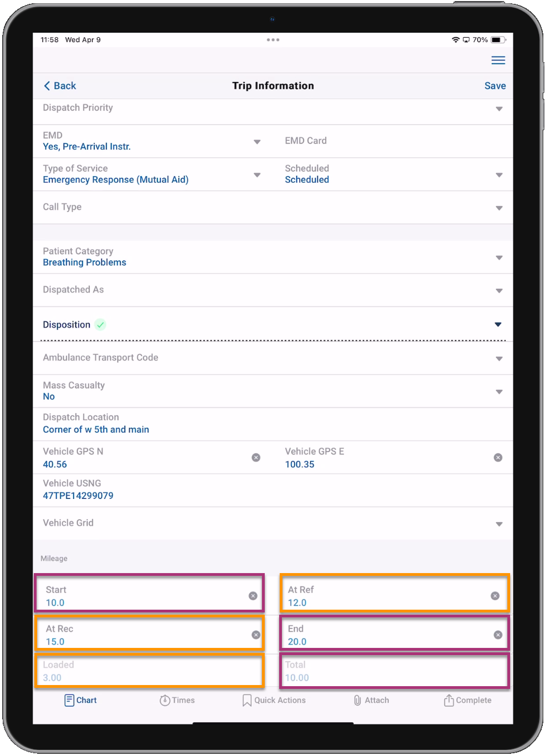Open the Mass Casualty dropdown
545x756 pixels.
tap(499, 392)
